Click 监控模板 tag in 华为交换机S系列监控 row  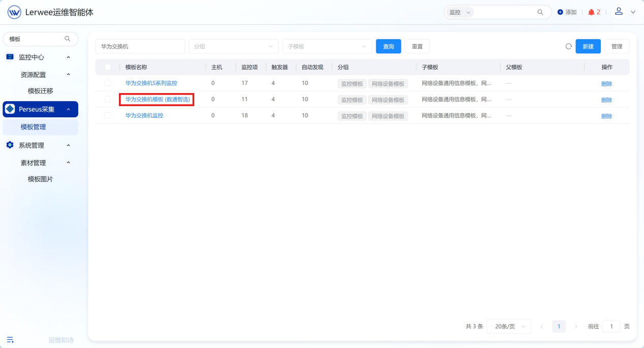click(x=352, y=83)
